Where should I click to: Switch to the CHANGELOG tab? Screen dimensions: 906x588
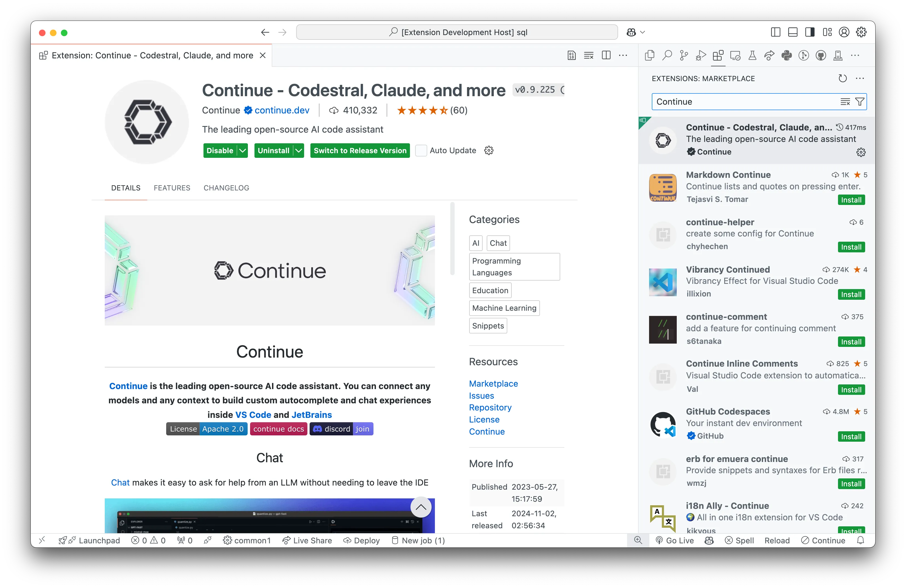[226, 188]
